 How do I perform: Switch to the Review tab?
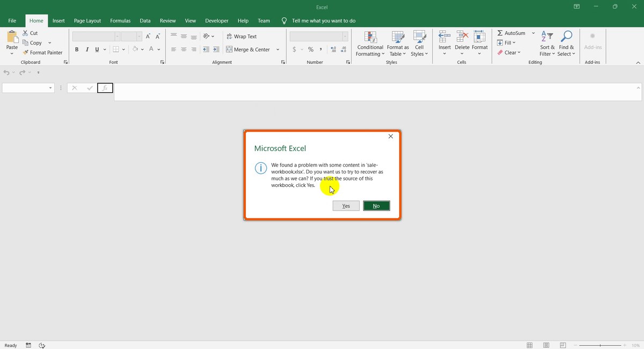(x=168, y=21)
